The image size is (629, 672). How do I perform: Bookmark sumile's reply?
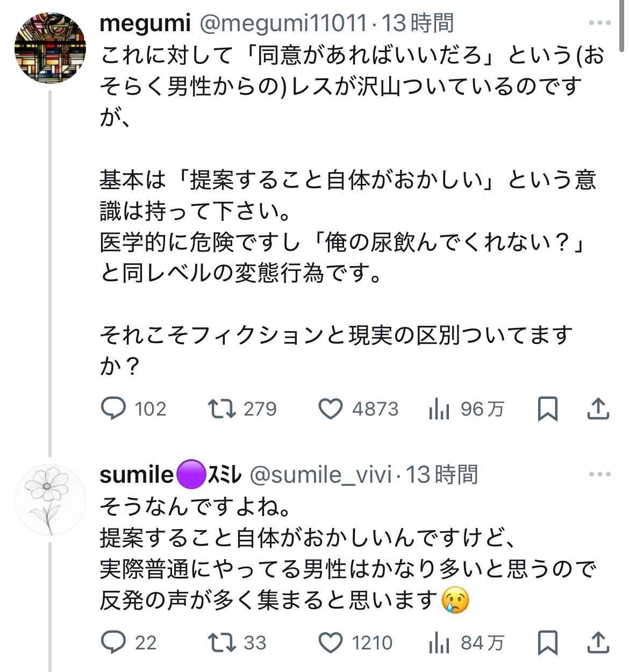[x=548, y=642]
